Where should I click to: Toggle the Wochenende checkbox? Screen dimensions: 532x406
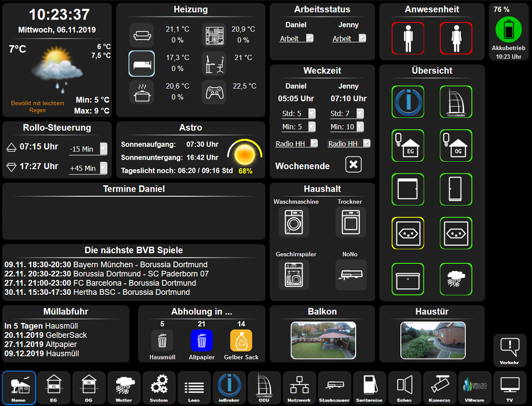pos(353,165)
